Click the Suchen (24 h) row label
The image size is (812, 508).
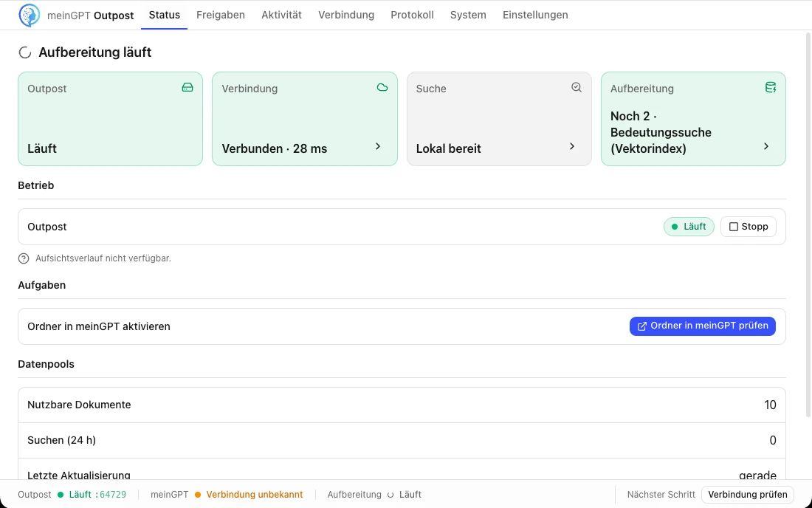pyautogui.click(x=61, y=440)
